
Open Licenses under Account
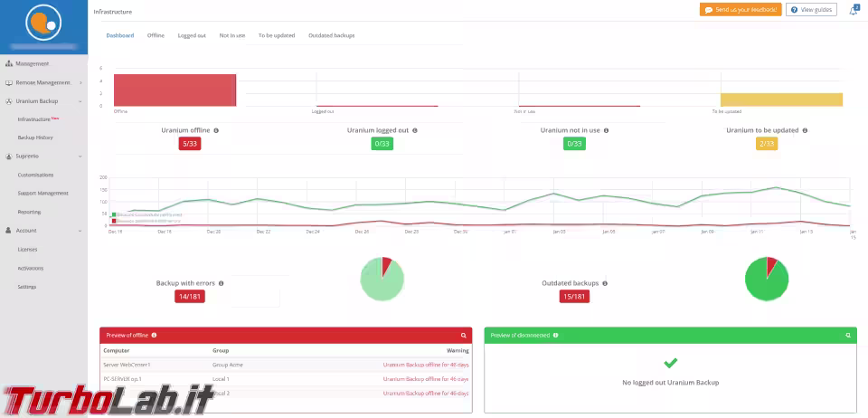[28, 250]
